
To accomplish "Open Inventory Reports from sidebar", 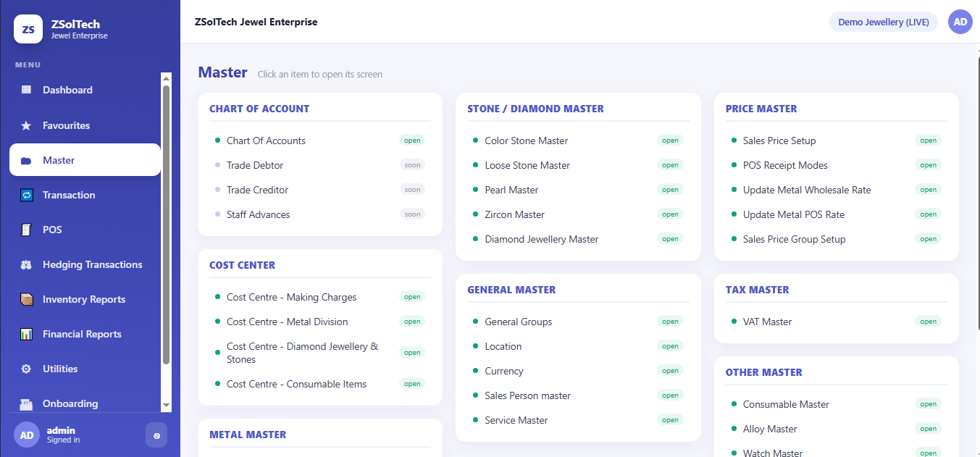I will [x=85, y=299].
